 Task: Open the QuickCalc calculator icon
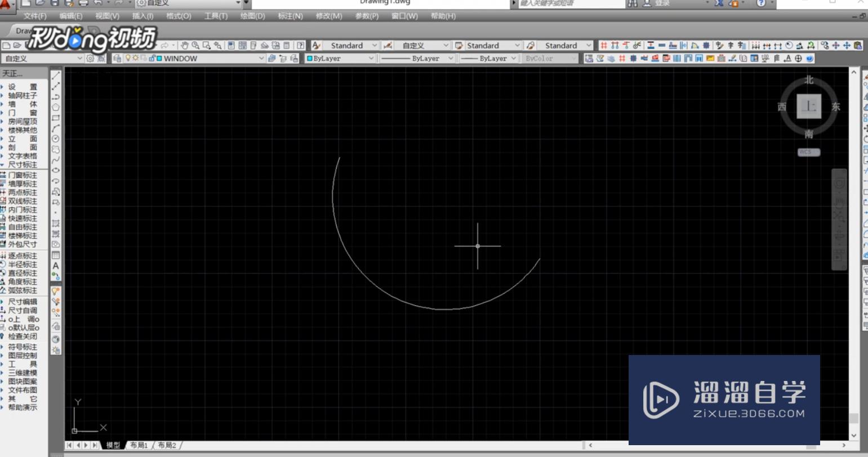click(x=287, y=46)
